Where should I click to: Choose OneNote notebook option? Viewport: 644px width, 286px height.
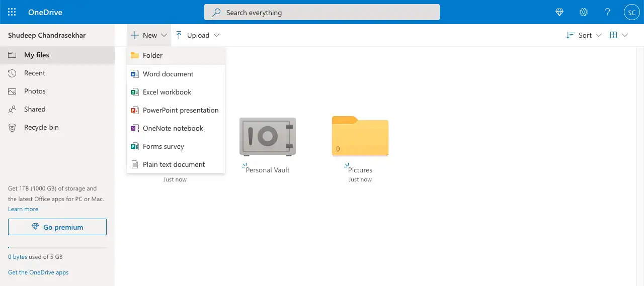173,128
